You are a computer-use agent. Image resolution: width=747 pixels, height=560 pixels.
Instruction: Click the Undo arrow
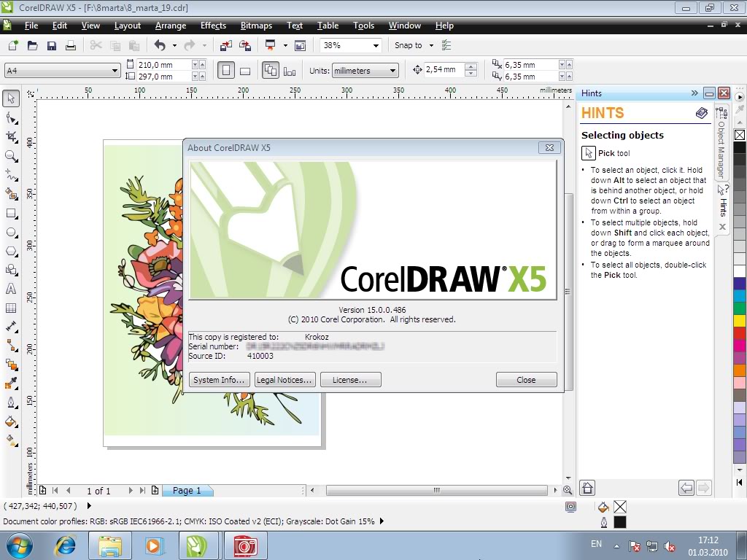(x=160, y=45)
